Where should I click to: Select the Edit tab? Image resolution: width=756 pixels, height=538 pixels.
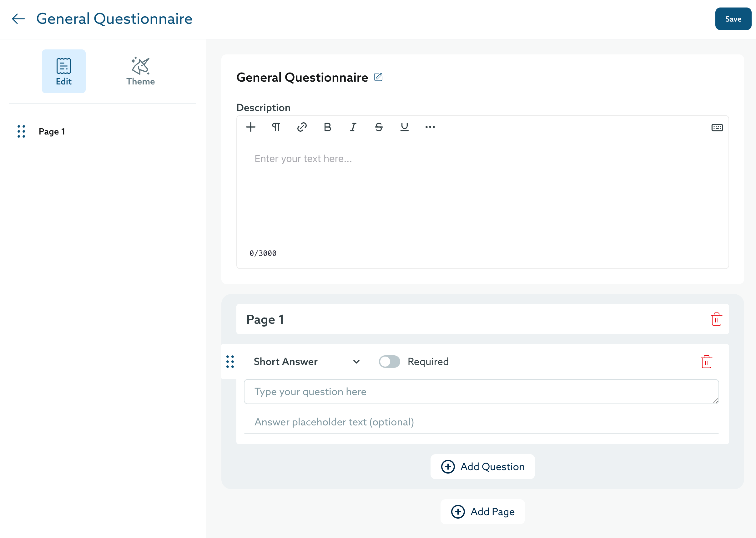coord(63,71)
